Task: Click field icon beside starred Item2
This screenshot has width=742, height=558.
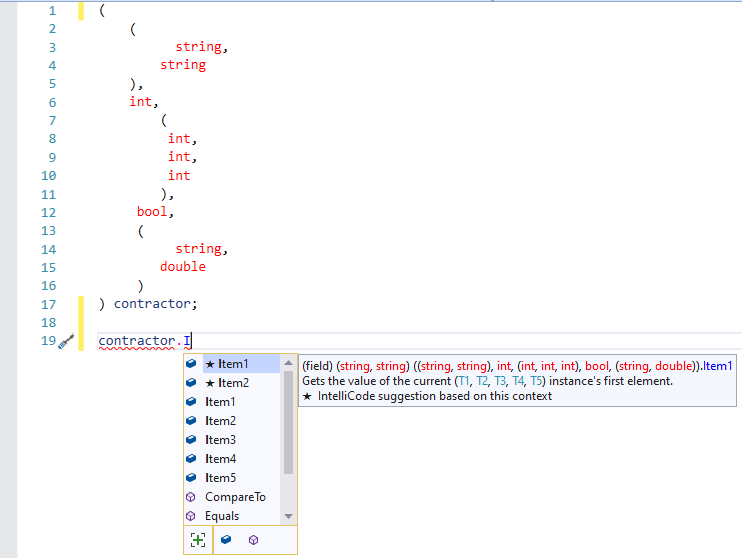Action: click(x=191, y=382)
